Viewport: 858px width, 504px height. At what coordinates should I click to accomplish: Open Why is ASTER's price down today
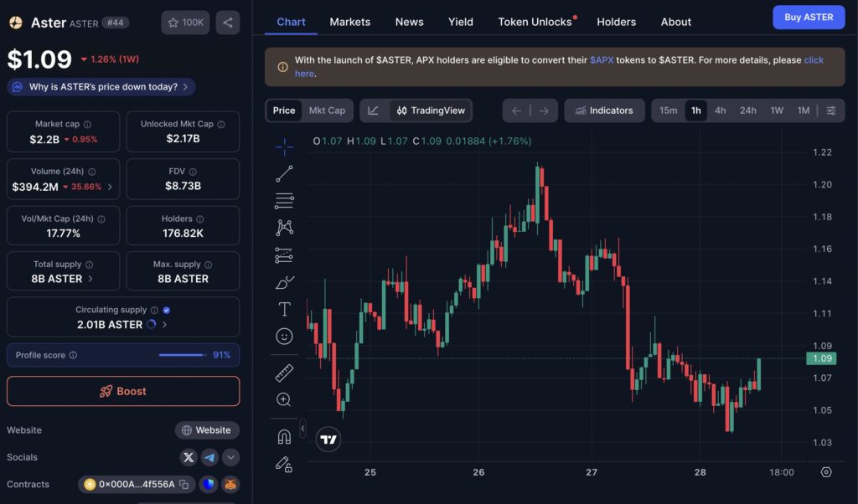coord(101,87)
